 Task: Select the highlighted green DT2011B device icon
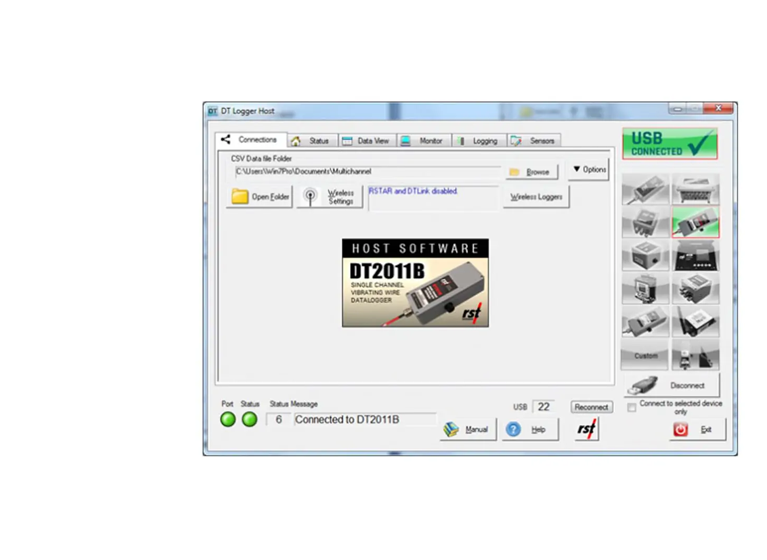[x=696, y=222]
